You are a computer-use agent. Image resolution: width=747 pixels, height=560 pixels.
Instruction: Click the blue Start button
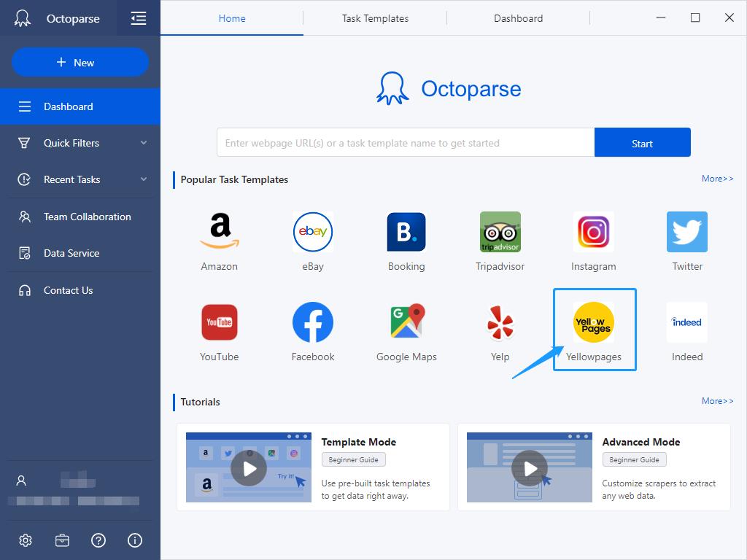click(642, 142)
